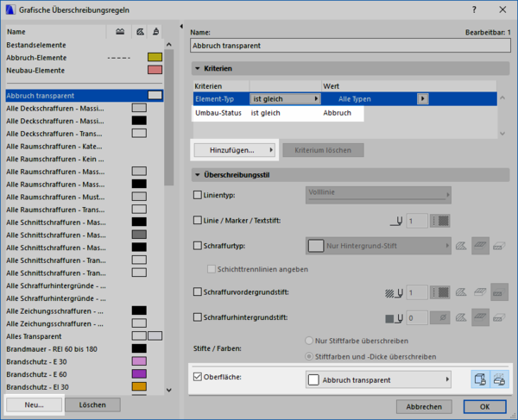Open help with the question mark button

[x=474, y=9]
